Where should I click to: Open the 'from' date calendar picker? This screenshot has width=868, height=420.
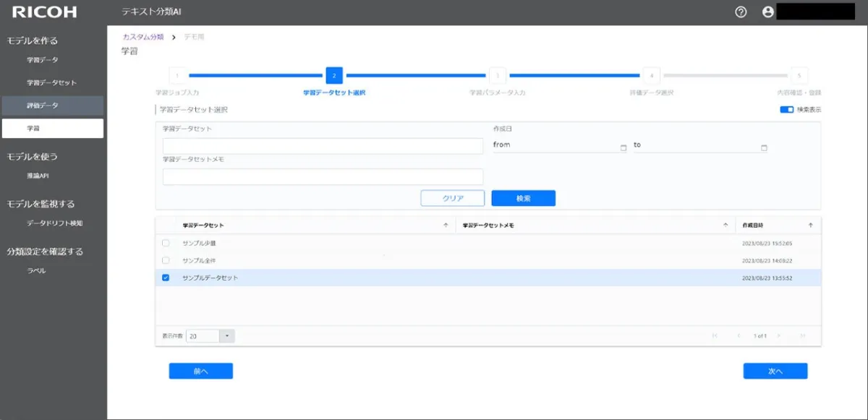coord(624,148)
